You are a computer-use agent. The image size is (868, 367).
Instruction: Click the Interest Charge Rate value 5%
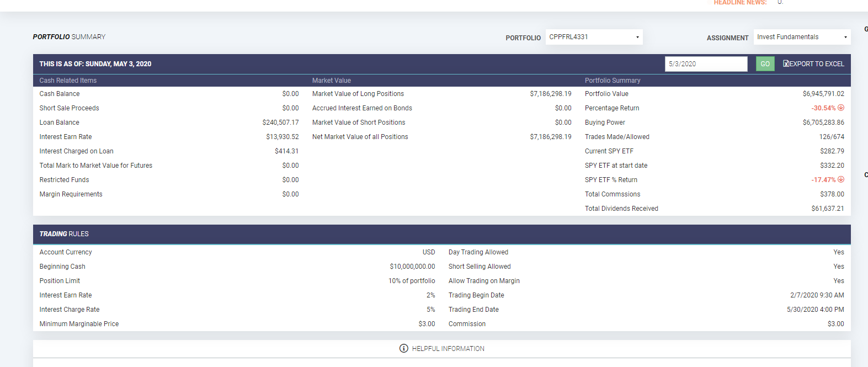coord(431,310)
